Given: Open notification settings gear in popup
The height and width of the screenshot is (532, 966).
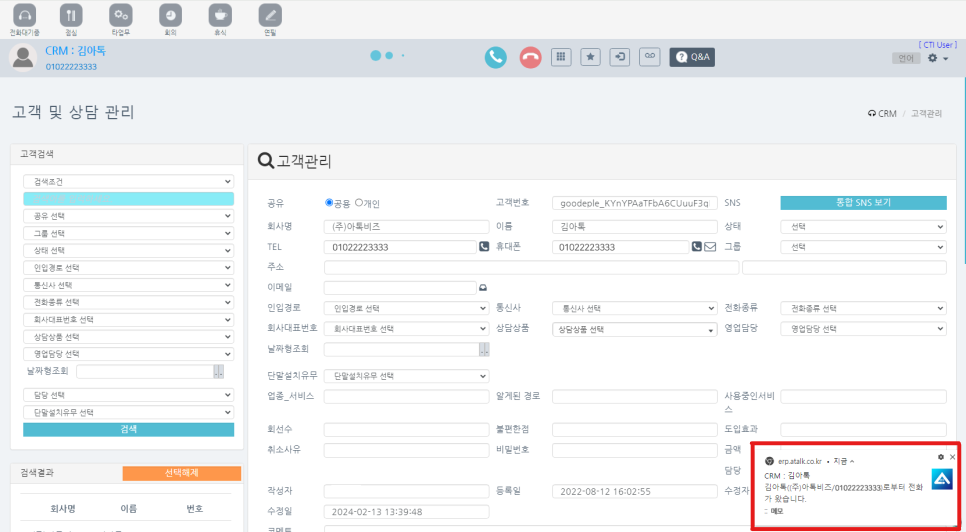Looking at the screenshot, I should [941, 457].
